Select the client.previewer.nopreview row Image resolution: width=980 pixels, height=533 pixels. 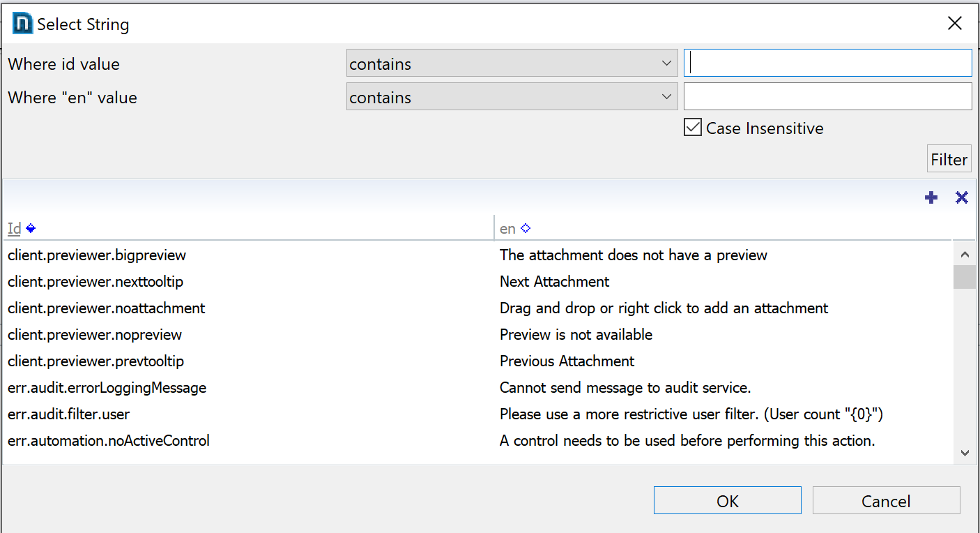(95, 335)
